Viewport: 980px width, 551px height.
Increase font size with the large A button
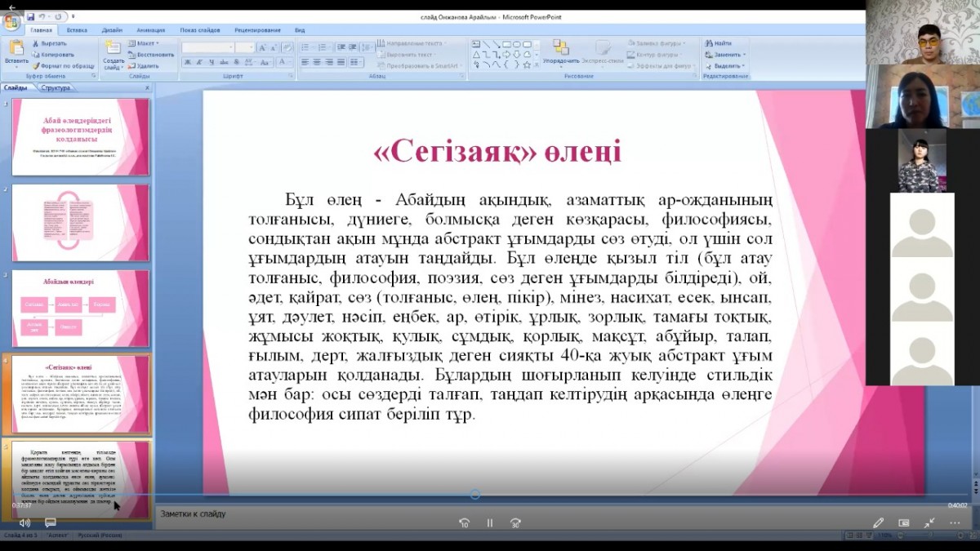[262, 48]
